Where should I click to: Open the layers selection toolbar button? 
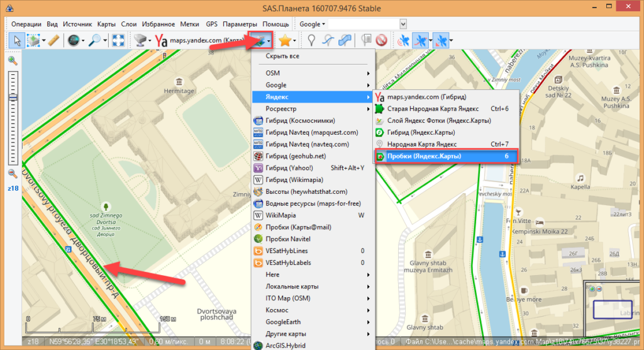258,41
